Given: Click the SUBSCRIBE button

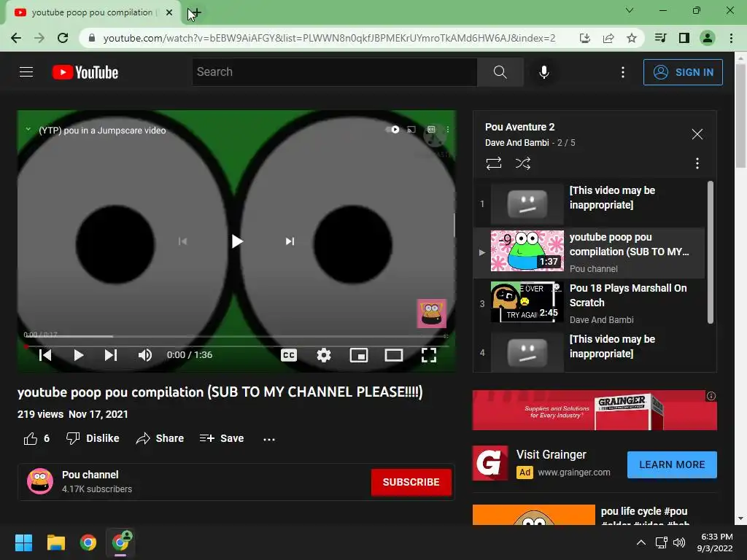Looking at the screenshot, I should pyautogui.click(x=411, y=482).
